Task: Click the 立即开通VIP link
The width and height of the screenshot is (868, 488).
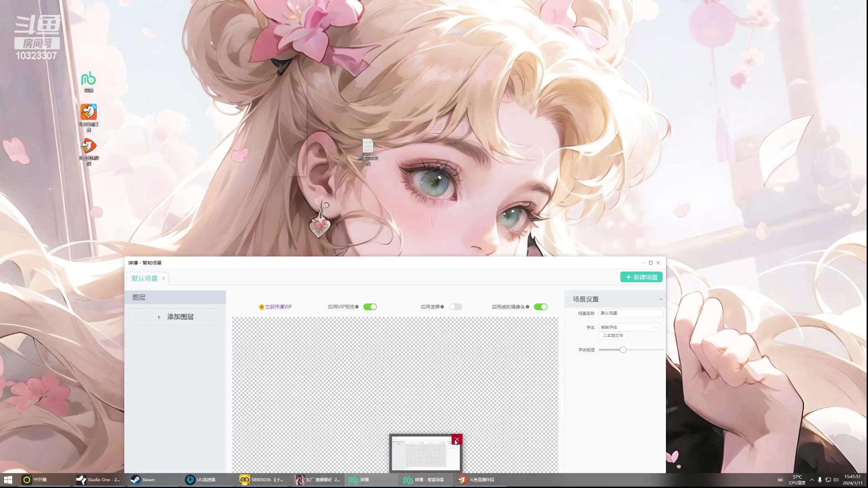Action: 278,307
